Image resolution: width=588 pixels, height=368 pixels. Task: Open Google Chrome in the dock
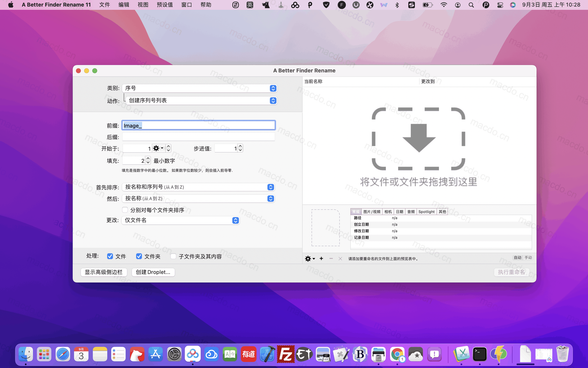[397, 354]
